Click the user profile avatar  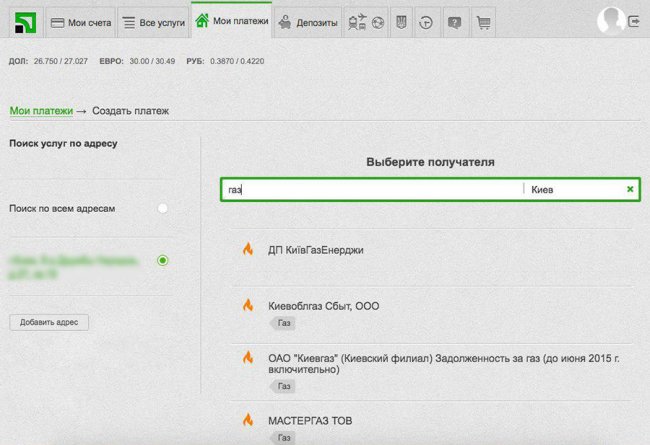point(609,20)
